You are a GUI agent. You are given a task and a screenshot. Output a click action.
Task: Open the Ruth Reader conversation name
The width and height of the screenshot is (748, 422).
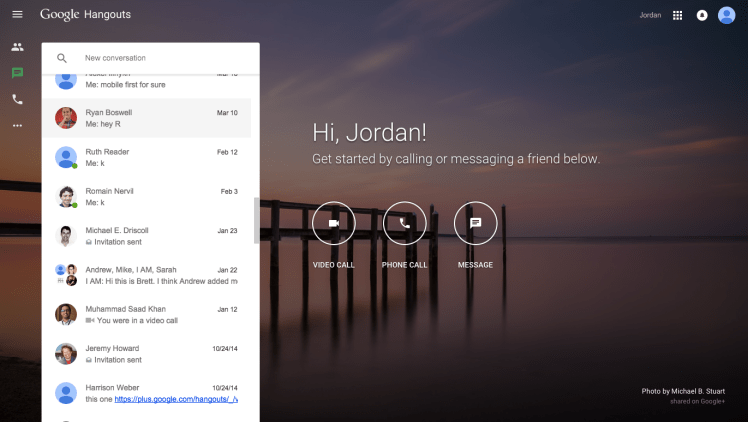click(107, 152)
